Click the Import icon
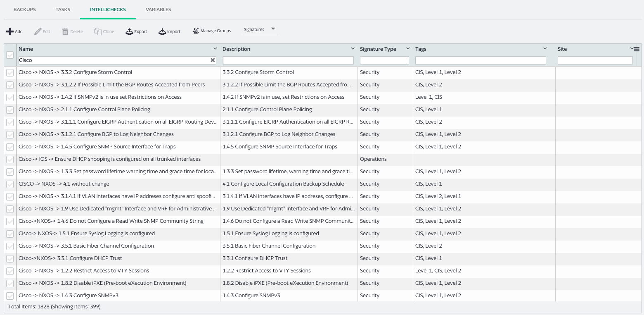Viewport: 644px width, 315px height. tap(162, 31)
